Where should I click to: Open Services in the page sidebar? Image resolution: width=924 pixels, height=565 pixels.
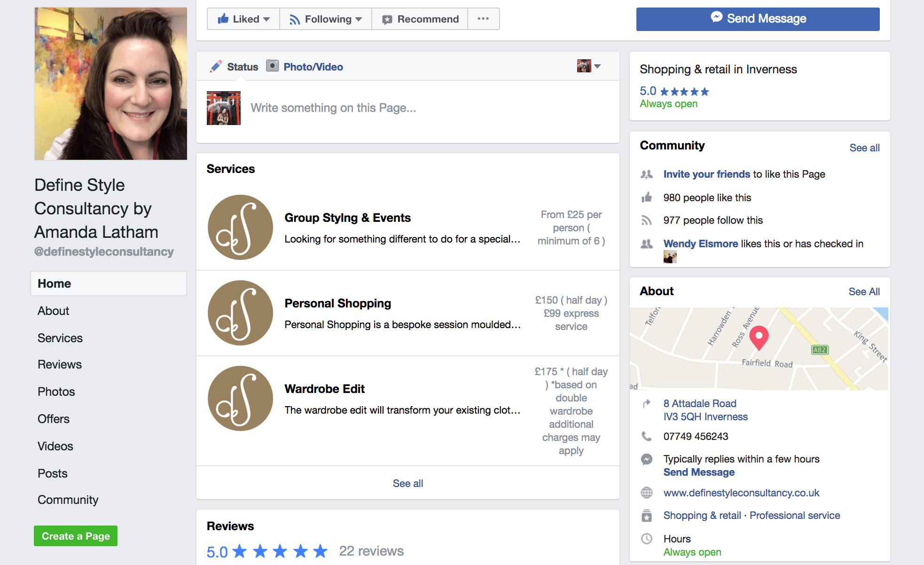click(60, 338)
